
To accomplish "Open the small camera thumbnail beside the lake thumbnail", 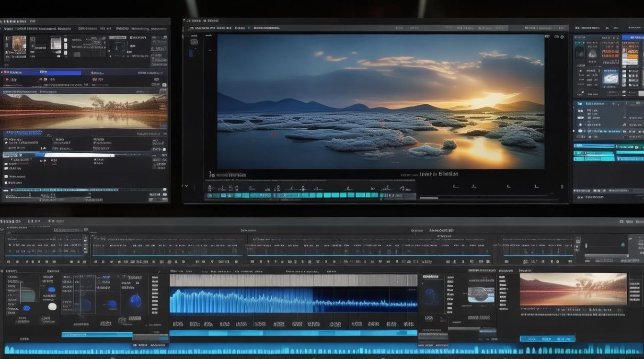I will tap(481, 294).
